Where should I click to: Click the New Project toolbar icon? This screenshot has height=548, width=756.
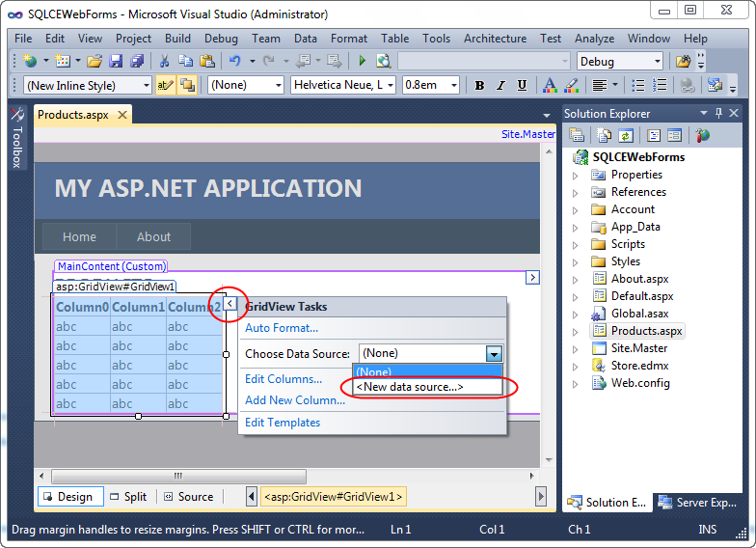pyautogui.click(x=30, y=62)
